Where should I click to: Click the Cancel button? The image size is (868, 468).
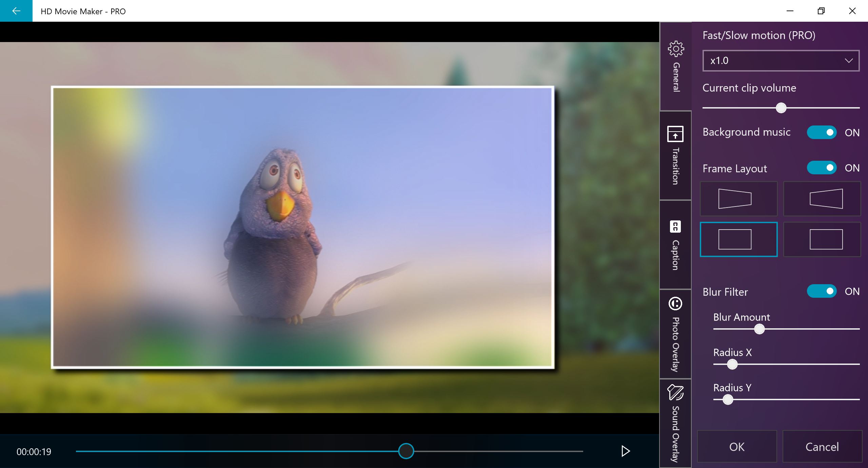[822, 447]
